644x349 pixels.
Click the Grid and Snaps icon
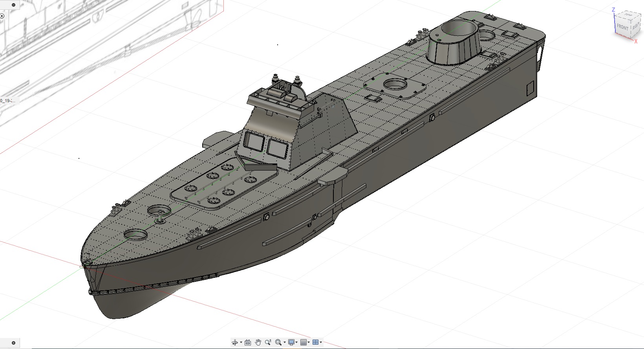tap(304, 342)
